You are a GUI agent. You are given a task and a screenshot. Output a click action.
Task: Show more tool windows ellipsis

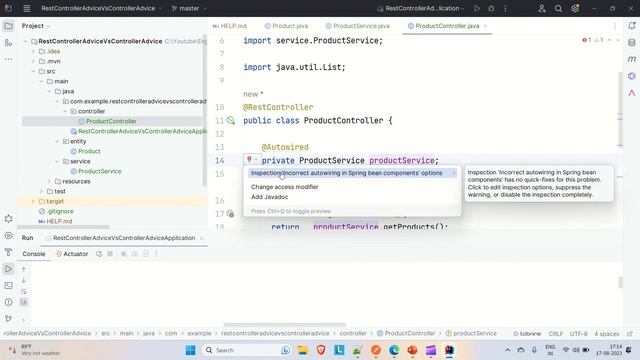point(8,59)
